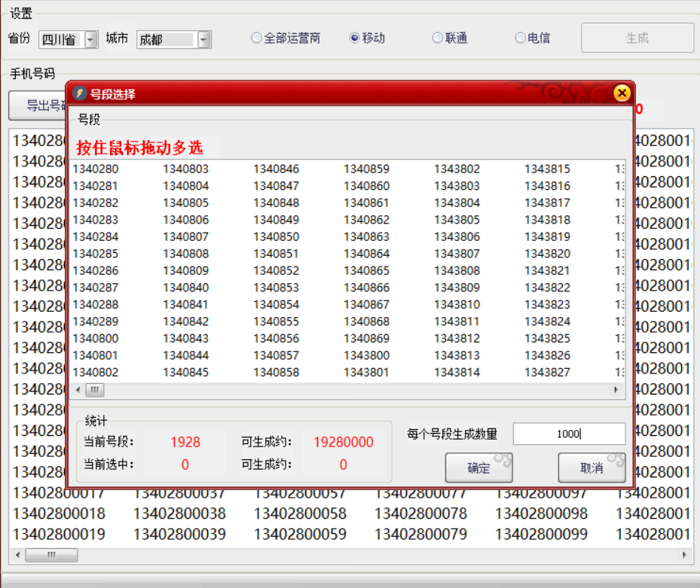Viewport: 700px width, 588px height.
Task: Select segment 1343800
Action: (x=366, y=355)
